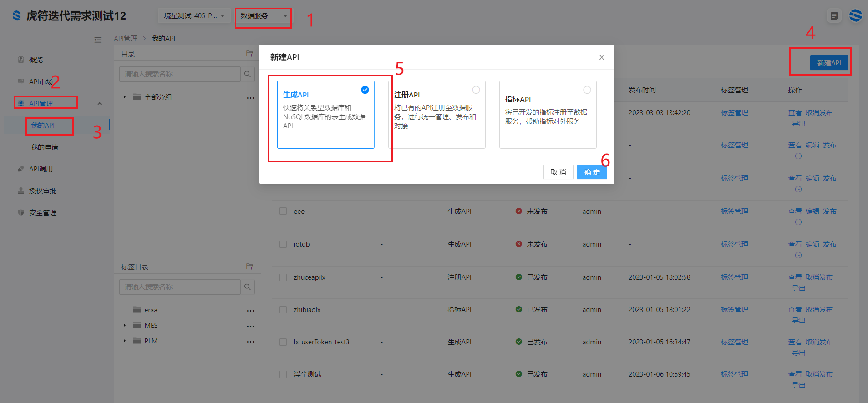The height and width of the screenshot is (403, 868).
Task: Click the search icon in 标签目录 panel
Action: [x=248, y=287]
